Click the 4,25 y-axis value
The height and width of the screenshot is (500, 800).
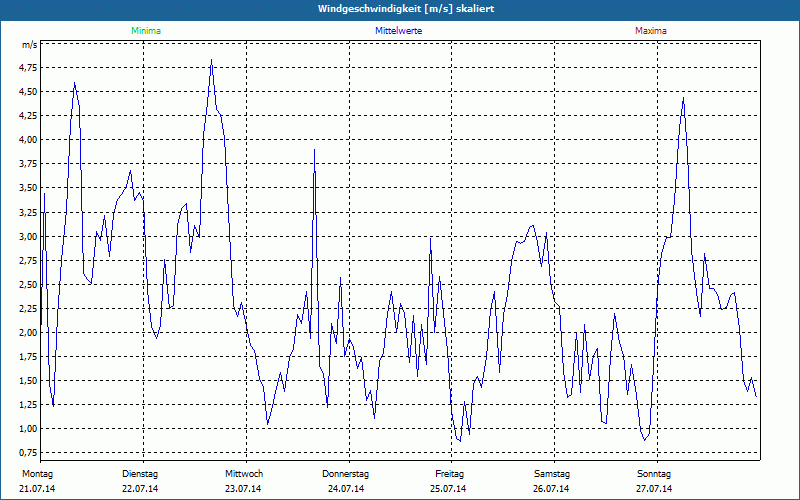[29, 116]
